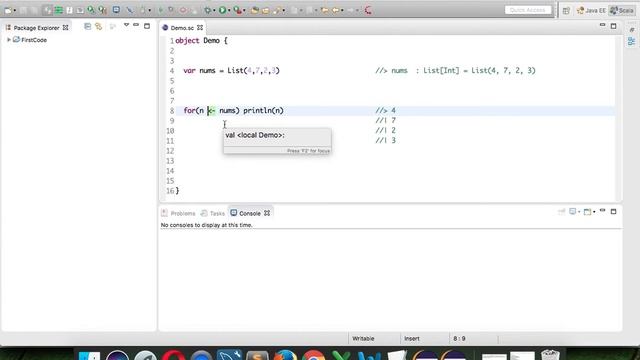Screen dimensions: 640x360
Task: Click the Display Selected Console icon
Action: pos(572,211)
